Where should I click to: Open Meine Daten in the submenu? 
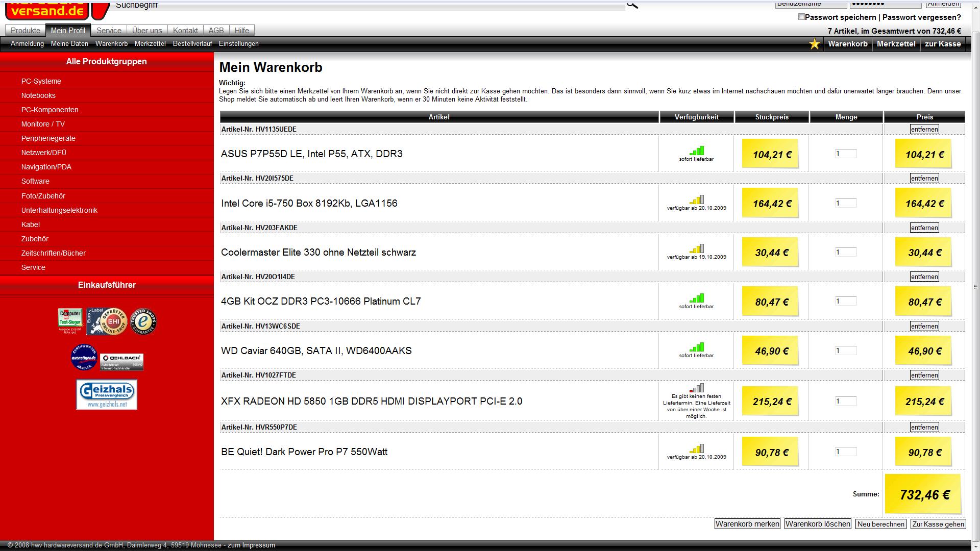point(69,44)
